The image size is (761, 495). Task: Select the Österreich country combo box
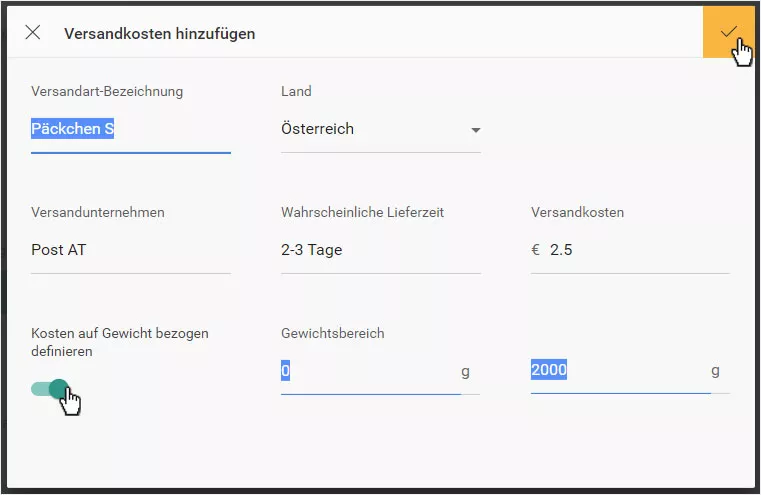tap(380, 129)
